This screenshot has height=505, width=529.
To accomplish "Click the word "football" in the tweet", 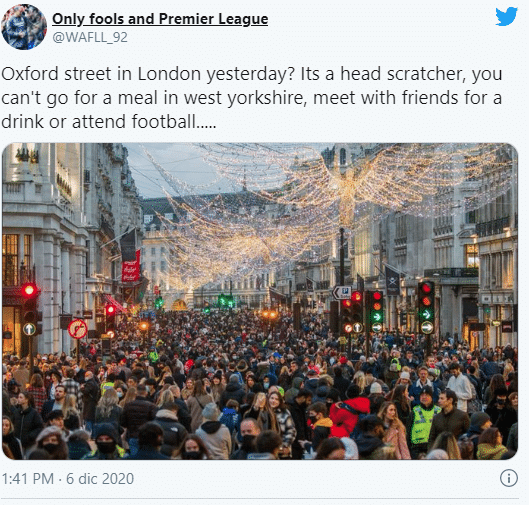I will [x=164, y=121].
